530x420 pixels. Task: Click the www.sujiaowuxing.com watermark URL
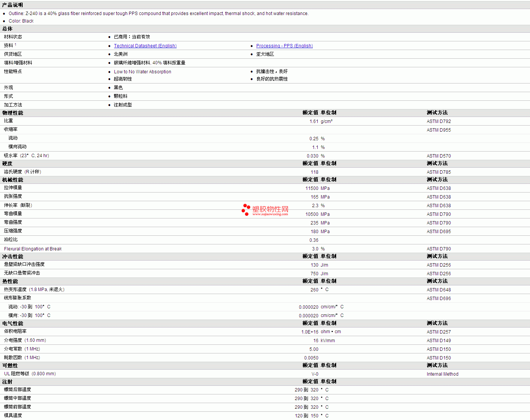pyautogui.click(x=270, y=214)
